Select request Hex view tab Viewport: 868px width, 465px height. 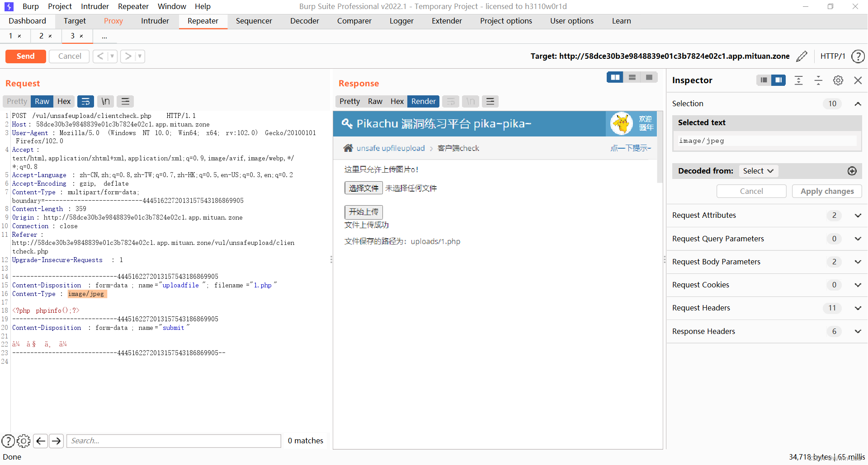tap(64, 101)
